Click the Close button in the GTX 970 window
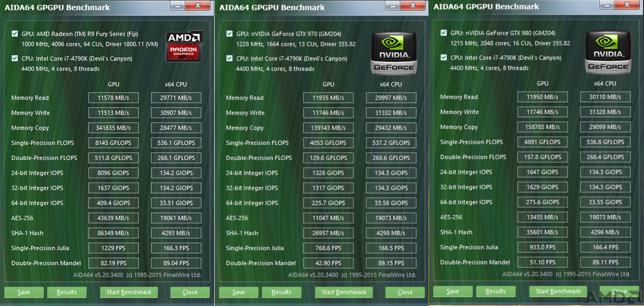 coord(405,292)
